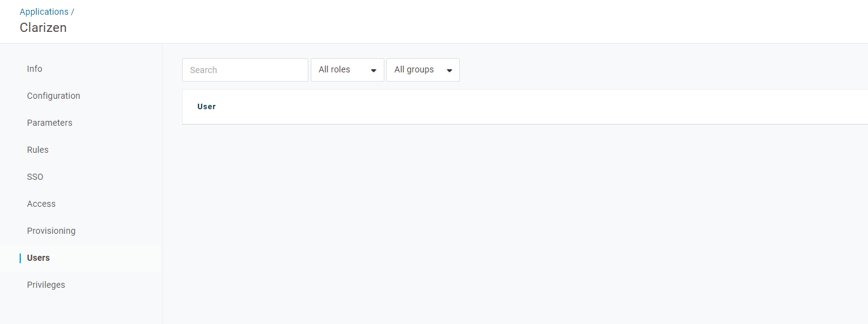868x324 pixels.
Task: Focus the Search users input field
Action: click(x=245, y=70)
